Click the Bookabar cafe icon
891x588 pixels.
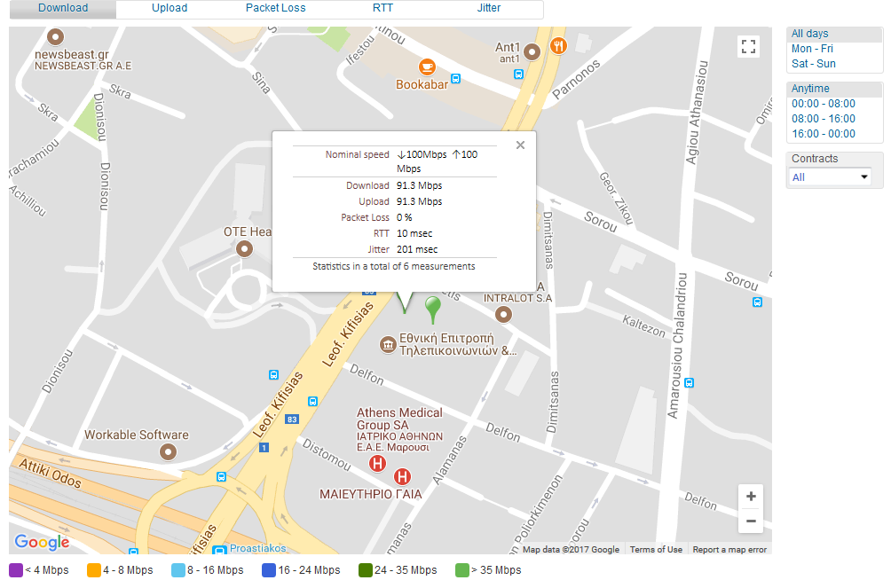click(427, 67)
